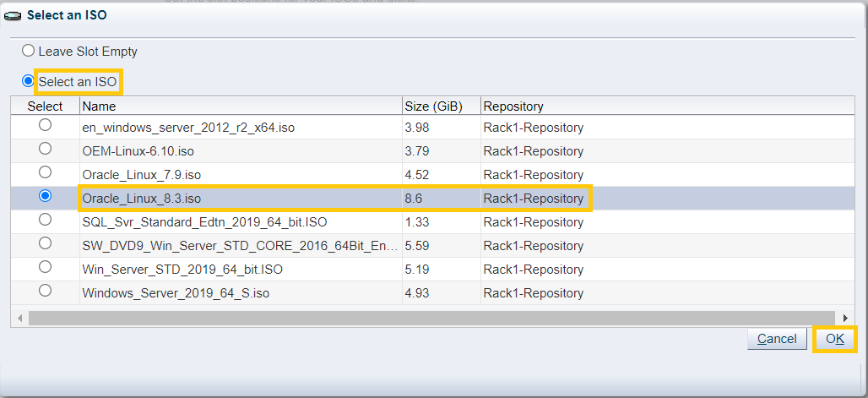The width and height of the screenshot is (868, 398).
Task: Click Rack1-Repository in the Oracle_Linux_8.3.iso row
Action: [x=533, y=199]
